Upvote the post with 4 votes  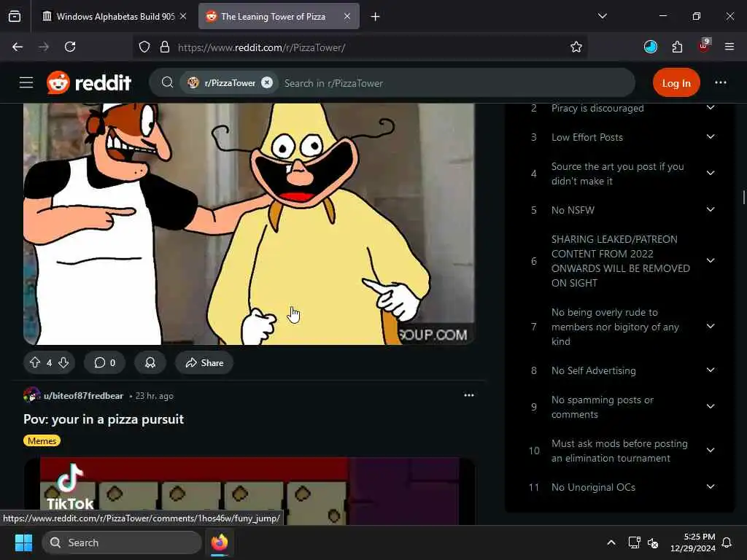point(35,363)
